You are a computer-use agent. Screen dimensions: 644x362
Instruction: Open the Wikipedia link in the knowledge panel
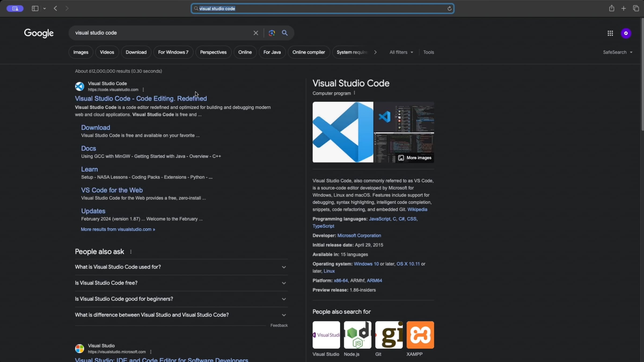coord(418,209)
